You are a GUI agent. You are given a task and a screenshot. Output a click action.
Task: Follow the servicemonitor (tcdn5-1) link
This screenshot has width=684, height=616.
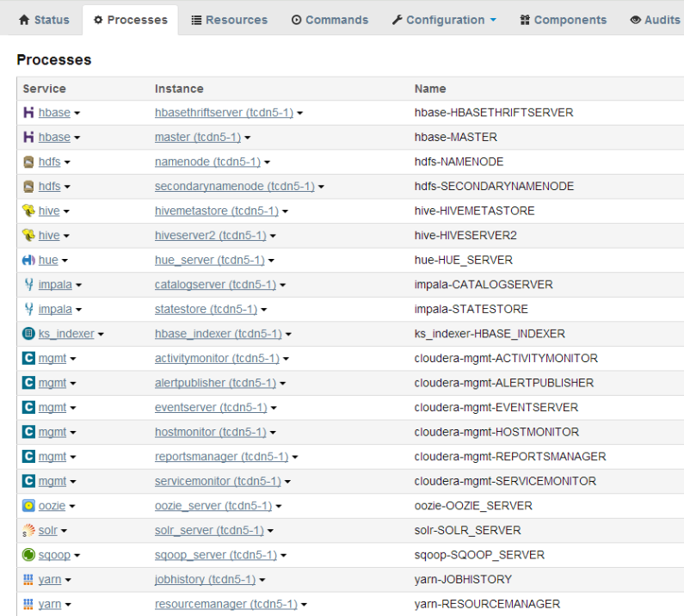[218, 481]
